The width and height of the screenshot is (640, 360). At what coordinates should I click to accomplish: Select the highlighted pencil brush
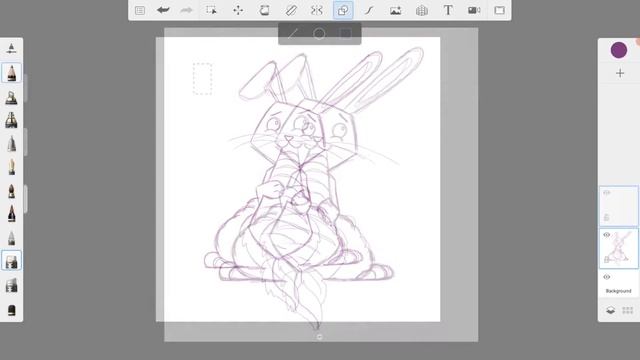[11, 73]
